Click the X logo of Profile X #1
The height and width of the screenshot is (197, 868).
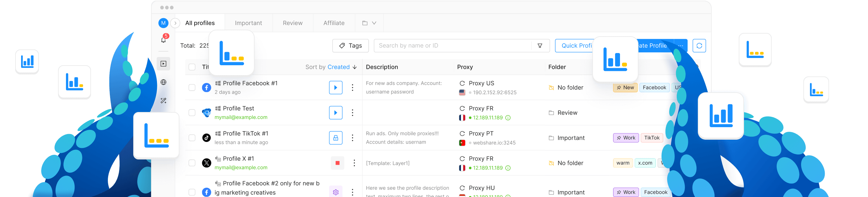[x=206, y=163]
